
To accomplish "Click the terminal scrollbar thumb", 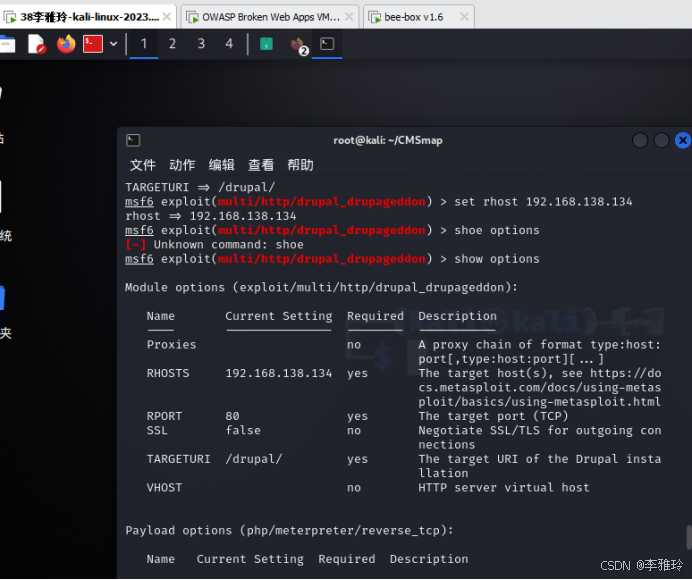I will tap(689, 537).
